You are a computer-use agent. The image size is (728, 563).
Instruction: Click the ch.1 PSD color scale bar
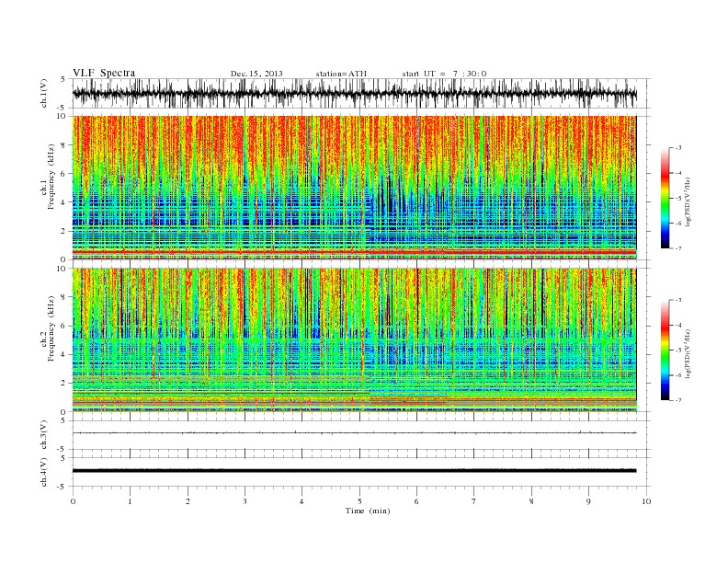[665, 198]
